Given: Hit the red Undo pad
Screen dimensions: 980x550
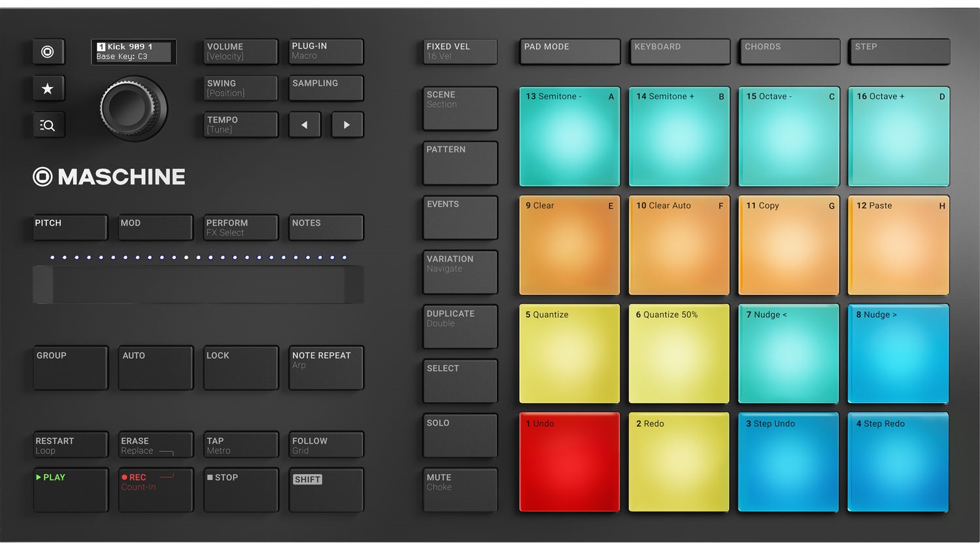Looking at the screenshot, I should 568,462.
